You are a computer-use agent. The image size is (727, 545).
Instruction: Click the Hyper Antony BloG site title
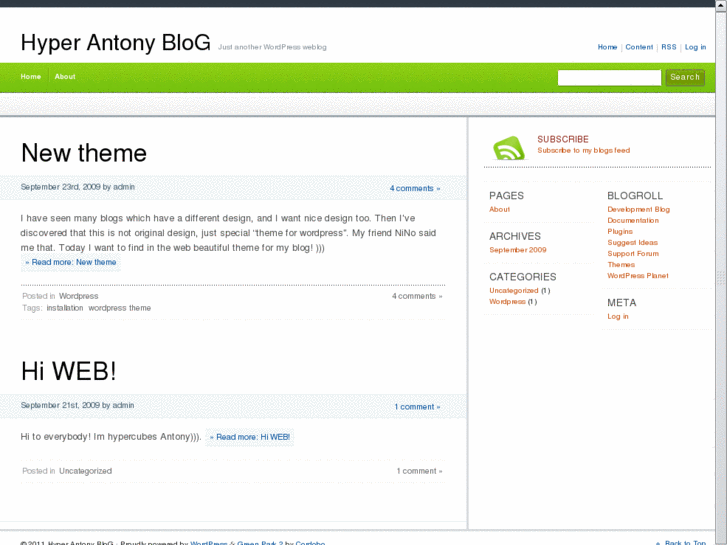click(x=116, y=43)
